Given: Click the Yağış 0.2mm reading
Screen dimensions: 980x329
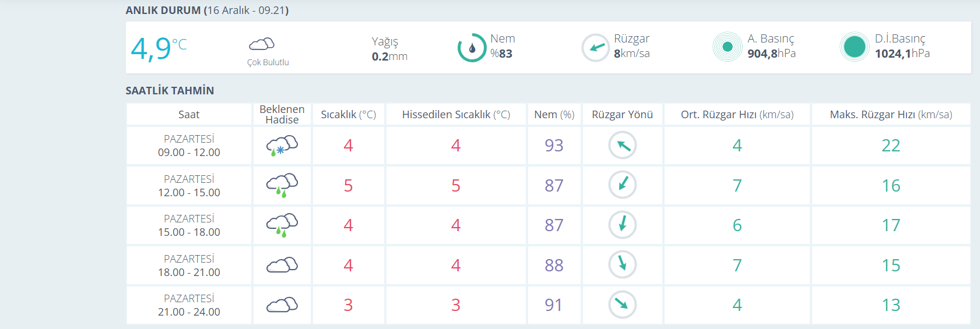Looking at the screenshot, I should pos(389,49).
